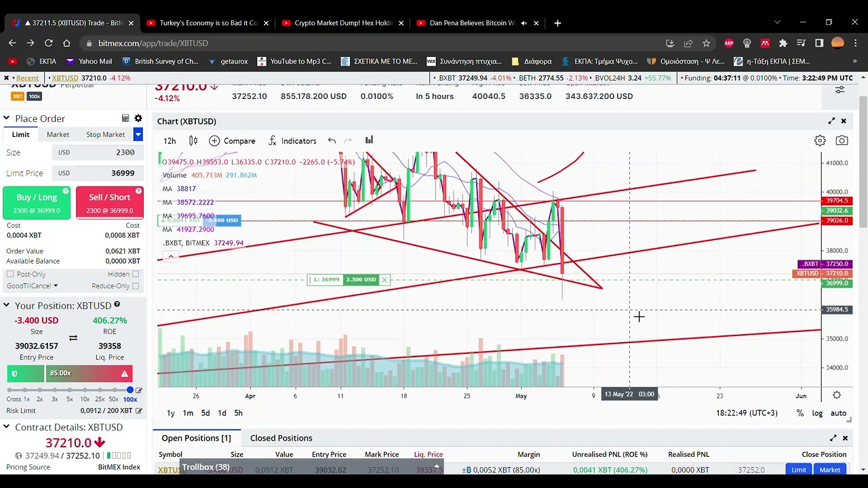Open AdBlock Plus extension
The width and height of the screenshot is (868, 488).
pos(729,43)
